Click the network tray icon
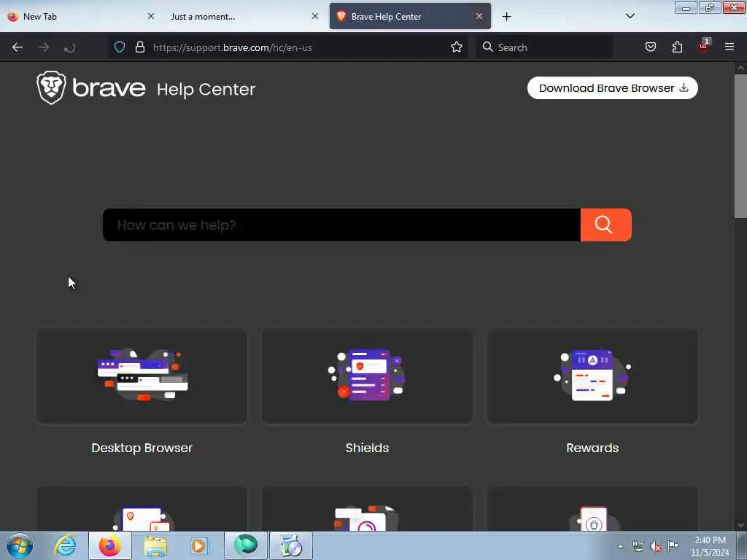Viewport: 747px width, 560px height. coord(638,547)
